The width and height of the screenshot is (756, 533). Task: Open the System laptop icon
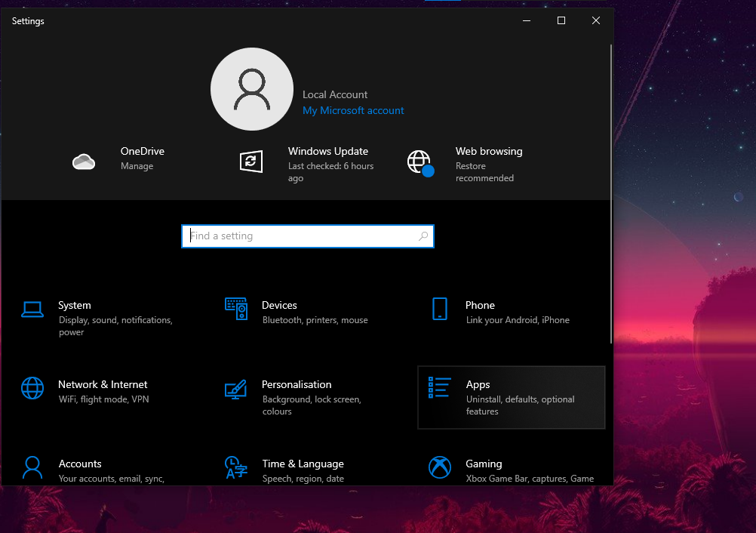pos(32,310)
